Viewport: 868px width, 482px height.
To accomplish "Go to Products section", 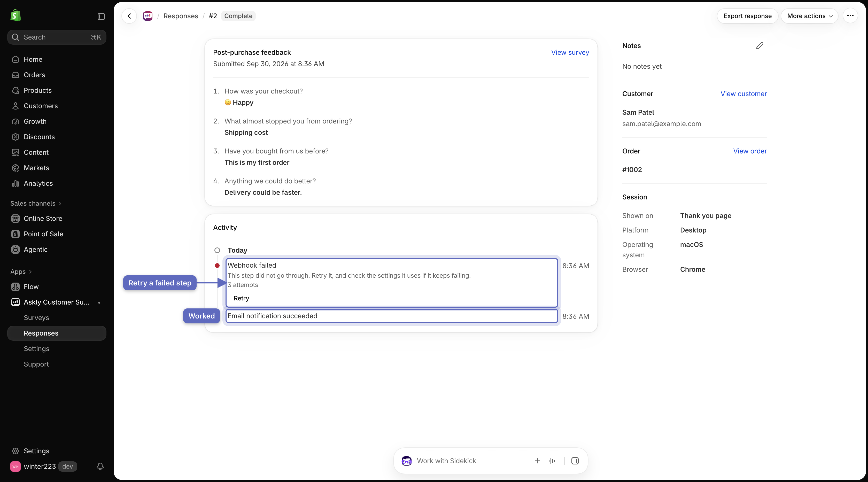I will coord(57,90).
